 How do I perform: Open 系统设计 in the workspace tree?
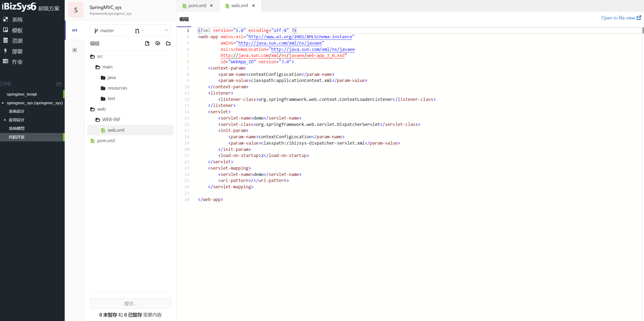[x=17, y=111]
